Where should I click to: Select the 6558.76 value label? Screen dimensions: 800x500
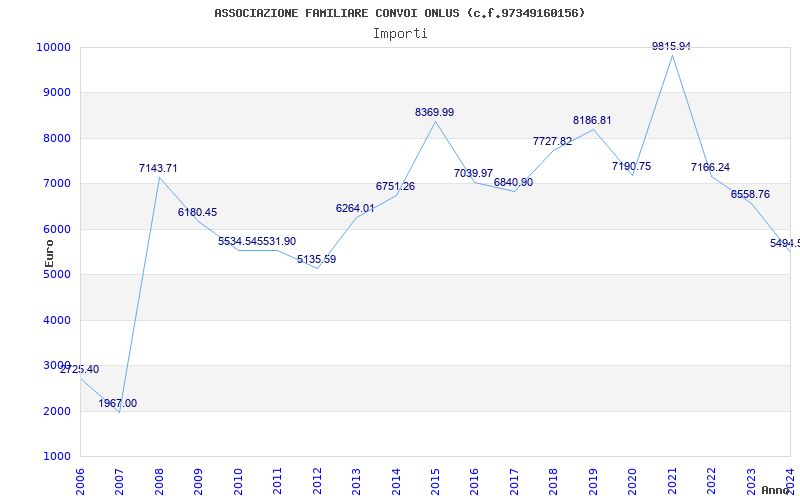point(750,194)
